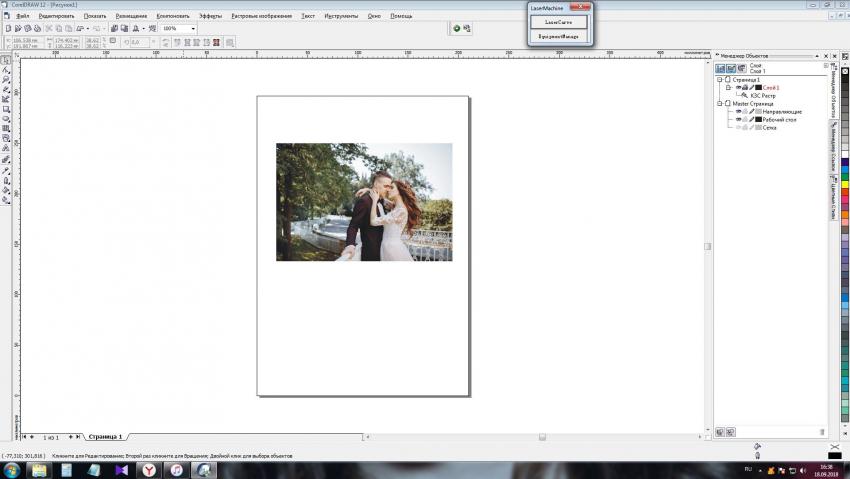
Task: Click the second button in the LaserMachine window
Action: tap(559, 36)
